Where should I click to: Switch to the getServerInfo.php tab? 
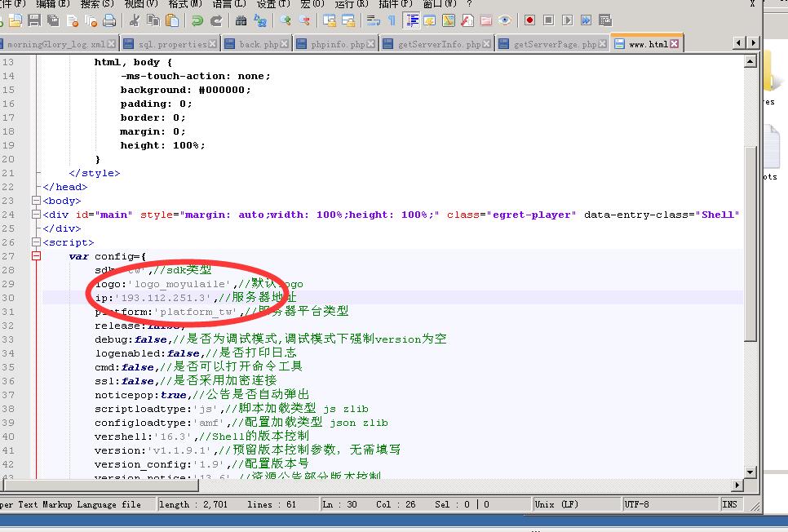click(439, 44)
